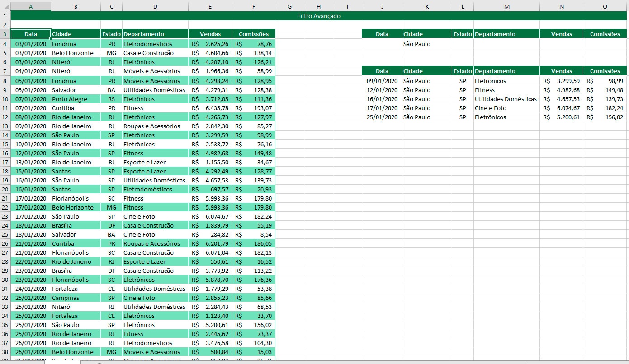Image resolution: width=629 pixels, height=364 pixels.
Task: Click the Salvador cell in row 9
Action: (76, 90)
